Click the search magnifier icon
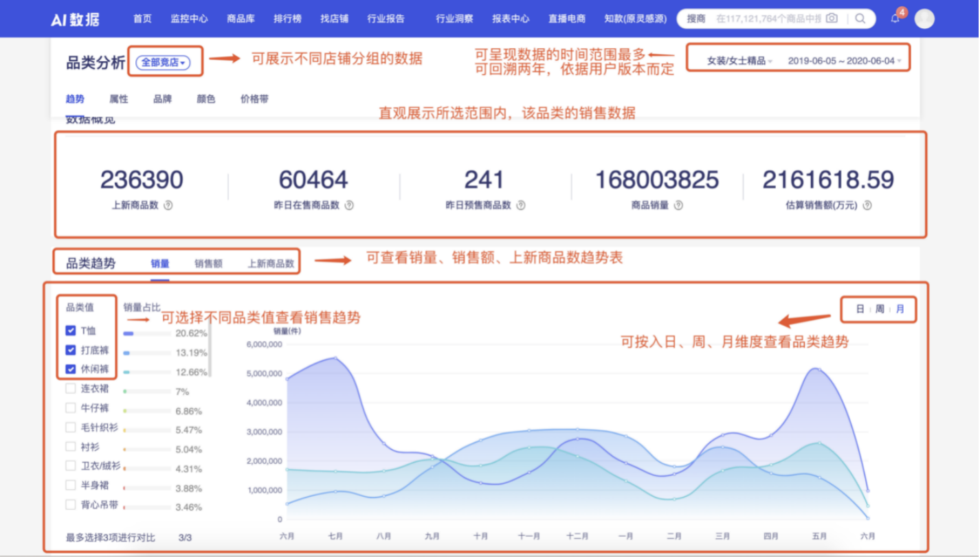 coord(860,19)
